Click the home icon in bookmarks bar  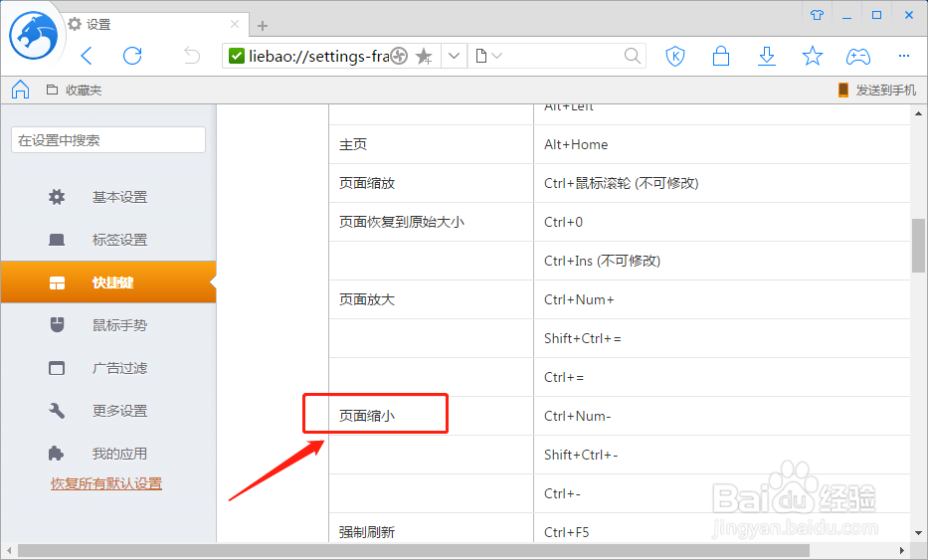coord(20,90)
